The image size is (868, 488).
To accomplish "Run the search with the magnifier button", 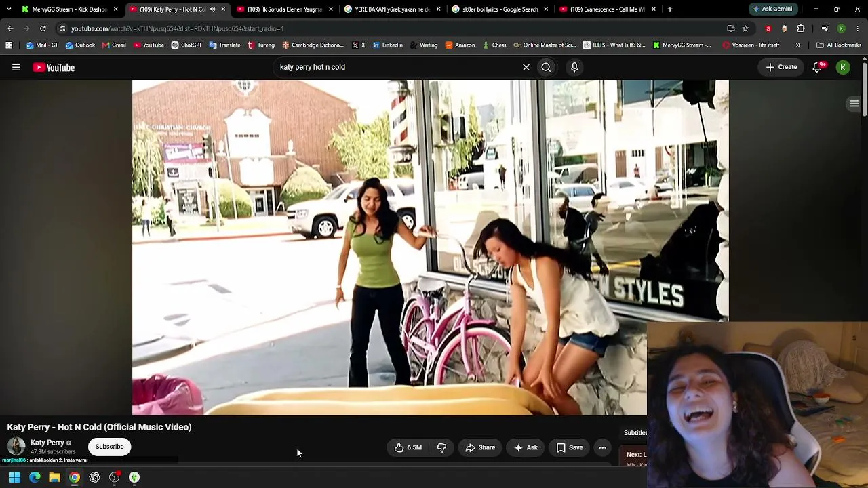I will click(x=546, y=67).
